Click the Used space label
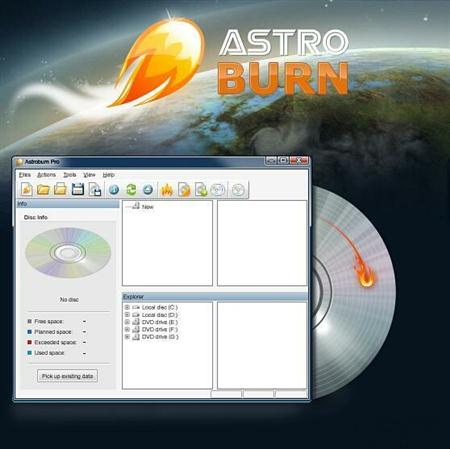Screen dimensions: 450x449 49,353
